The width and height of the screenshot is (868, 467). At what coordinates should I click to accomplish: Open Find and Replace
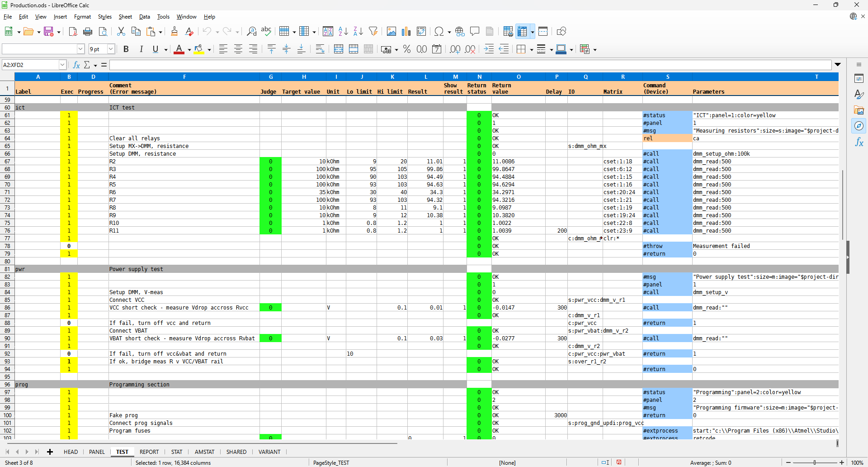coord(251,31)
